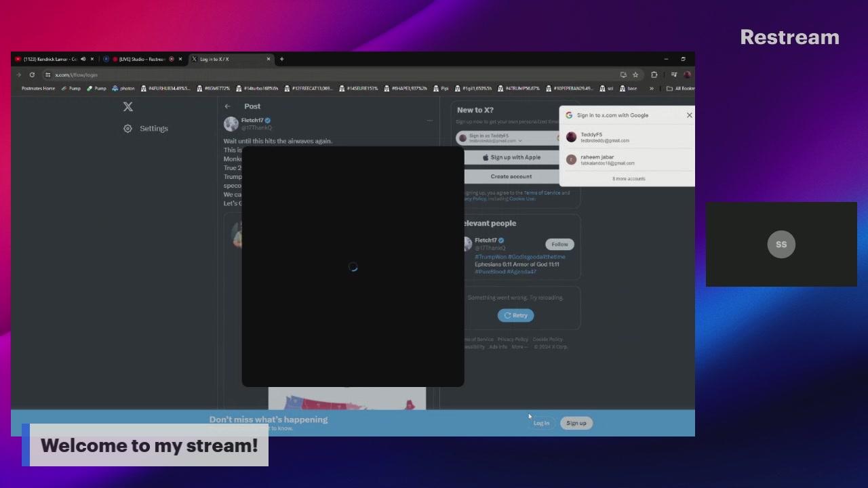Image resolution: width=868 pixels, height=488 pixels.
Task: Click the Log in button in the bottom banner
Action: (541, 423)
